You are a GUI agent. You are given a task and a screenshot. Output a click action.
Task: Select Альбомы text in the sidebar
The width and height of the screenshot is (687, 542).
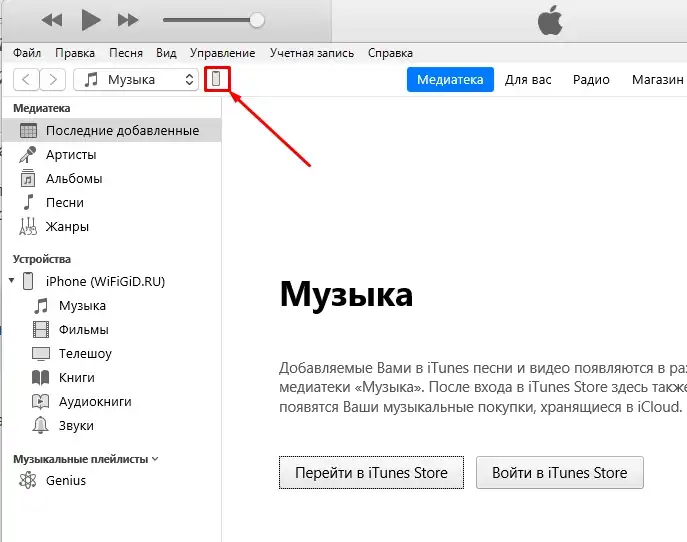tap(74, 179)
